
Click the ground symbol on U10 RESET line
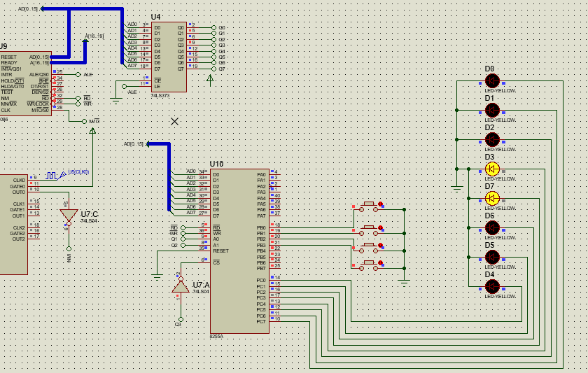pos(157,277)
